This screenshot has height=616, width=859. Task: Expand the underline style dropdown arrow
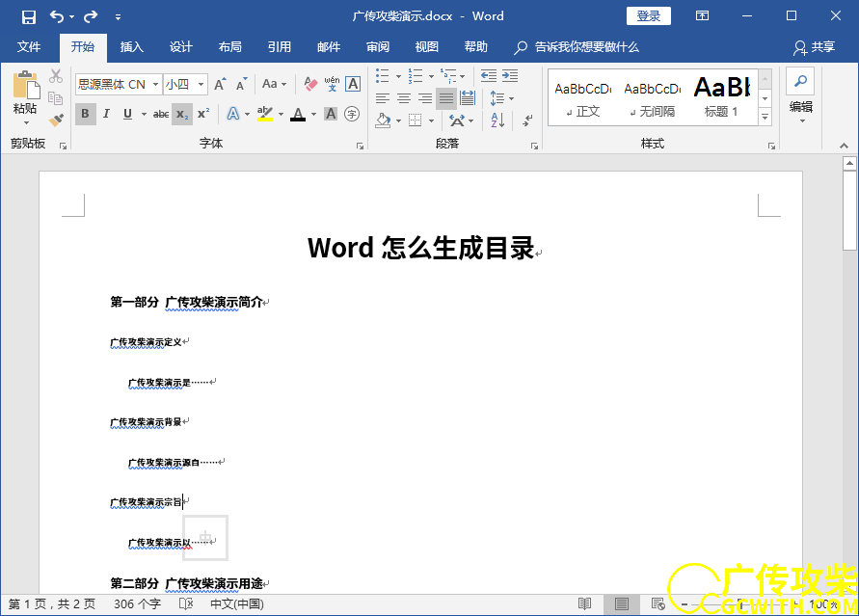click(144, 114)
